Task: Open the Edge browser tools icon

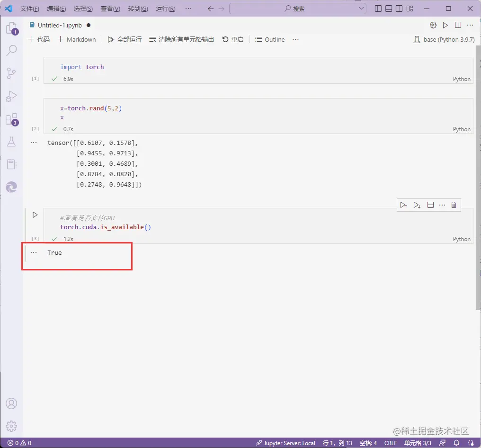Action: [x=11, y=187]
